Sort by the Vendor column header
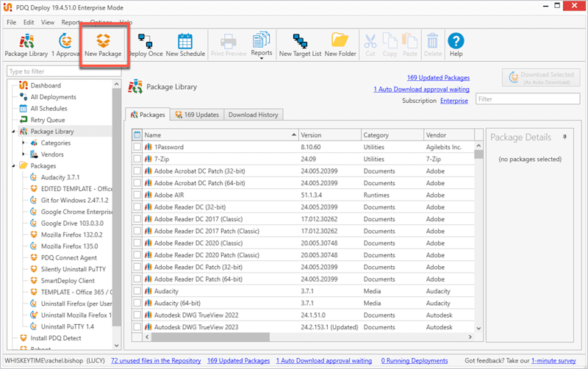Image resolution: width=588 pixels, height=369 pixels. (449, 135)
